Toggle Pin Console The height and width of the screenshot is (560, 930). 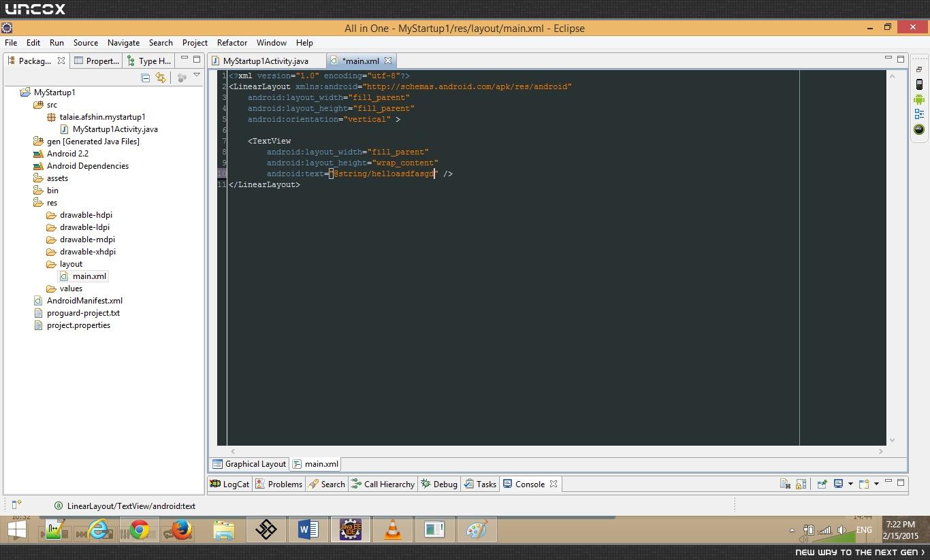[822, 484]
